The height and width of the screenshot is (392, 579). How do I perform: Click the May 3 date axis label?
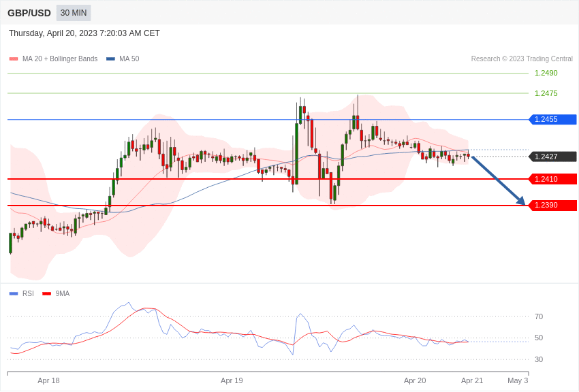pos(518,380)
